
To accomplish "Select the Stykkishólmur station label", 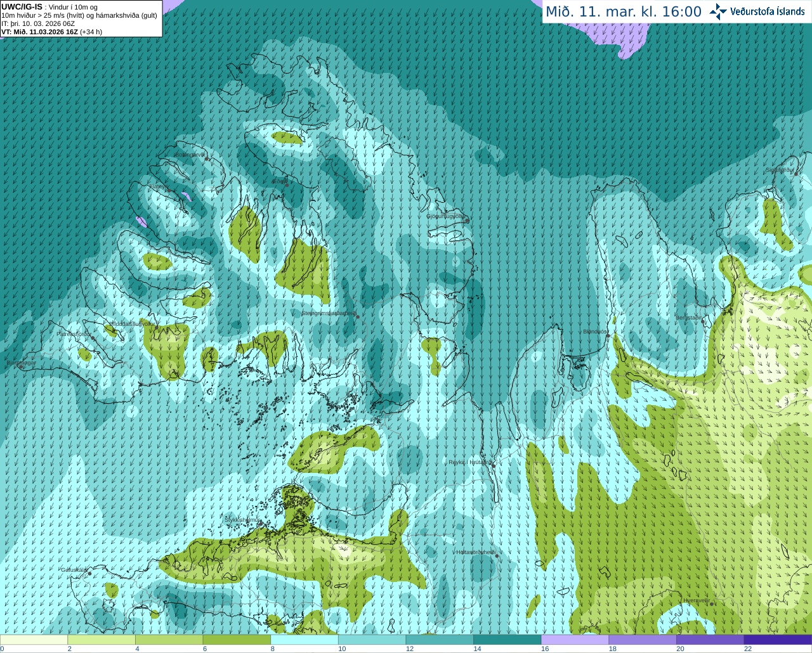I will coord(243,519).
